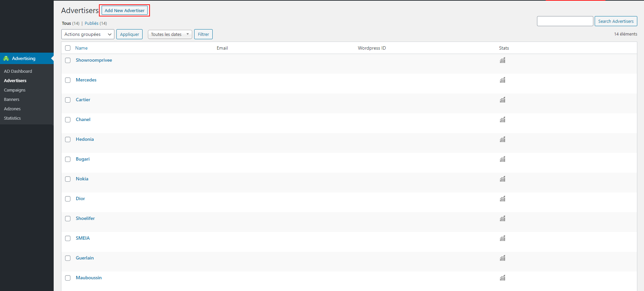Viewport: 644px width, 291px height.
Task: Open stats icon for Hedonia
Action: pos(502,139)
